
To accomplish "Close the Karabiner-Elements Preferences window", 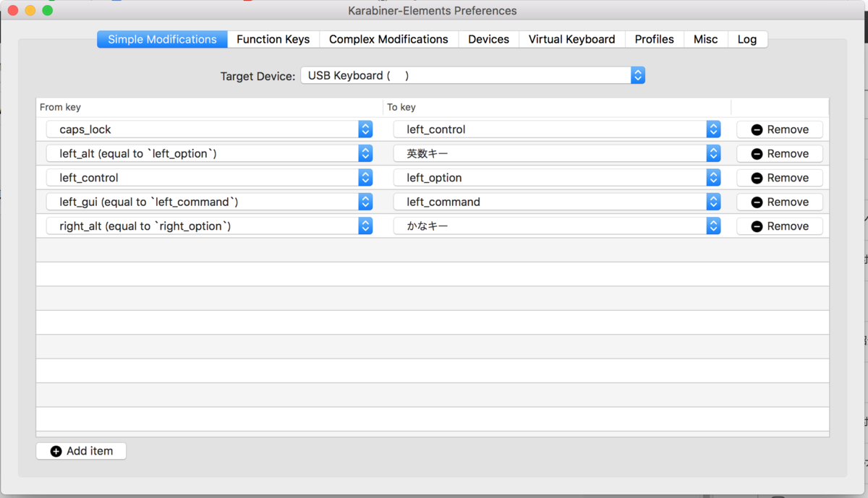I will 13,11.
